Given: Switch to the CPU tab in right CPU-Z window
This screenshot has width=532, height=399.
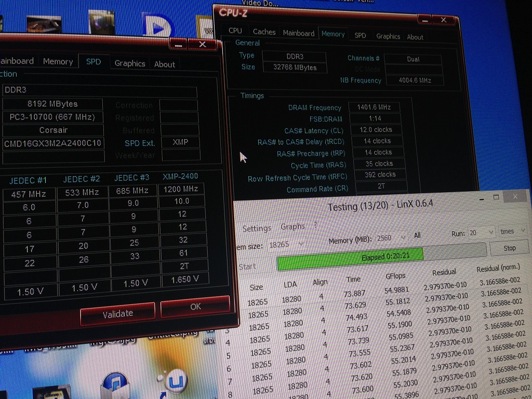Looking at the screenshot, I should (x=235, y=31).
